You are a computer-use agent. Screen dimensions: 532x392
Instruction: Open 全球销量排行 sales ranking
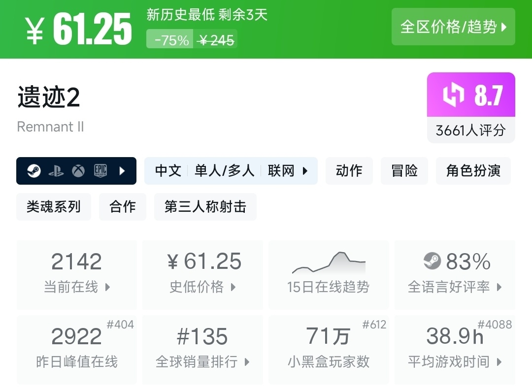coord(202,350)
